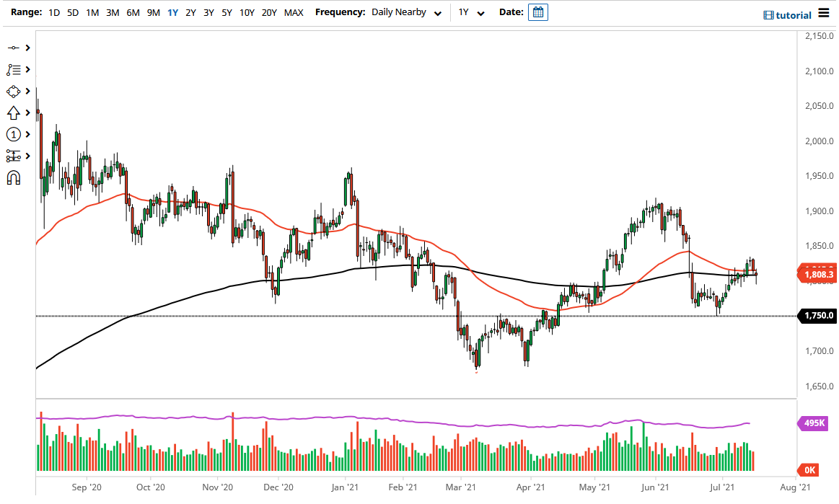This screenshot has width=839, height=504.
Task: Click the Aug '21 axis label
Action: (x=795, y=487)
